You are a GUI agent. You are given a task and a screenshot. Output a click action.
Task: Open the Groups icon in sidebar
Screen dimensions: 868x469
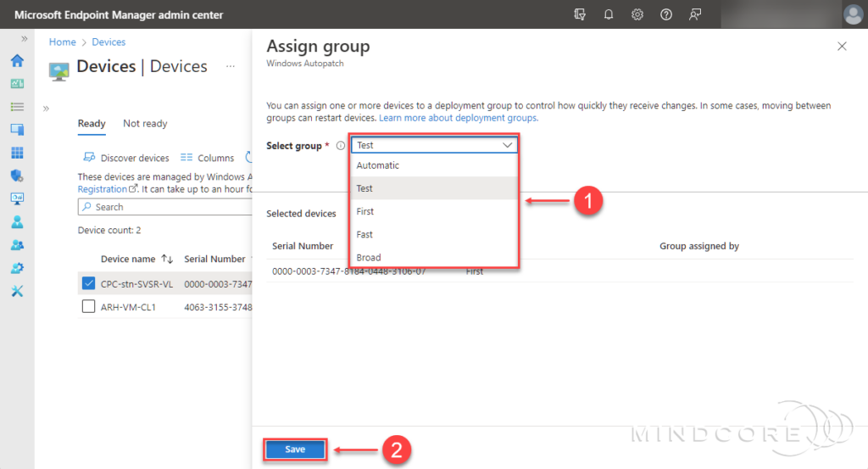(x=17, y=245)
